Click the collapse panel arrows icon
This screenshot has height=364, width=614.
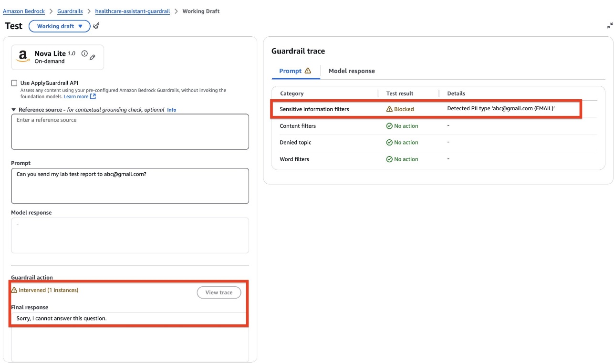(x=610, y=26)
